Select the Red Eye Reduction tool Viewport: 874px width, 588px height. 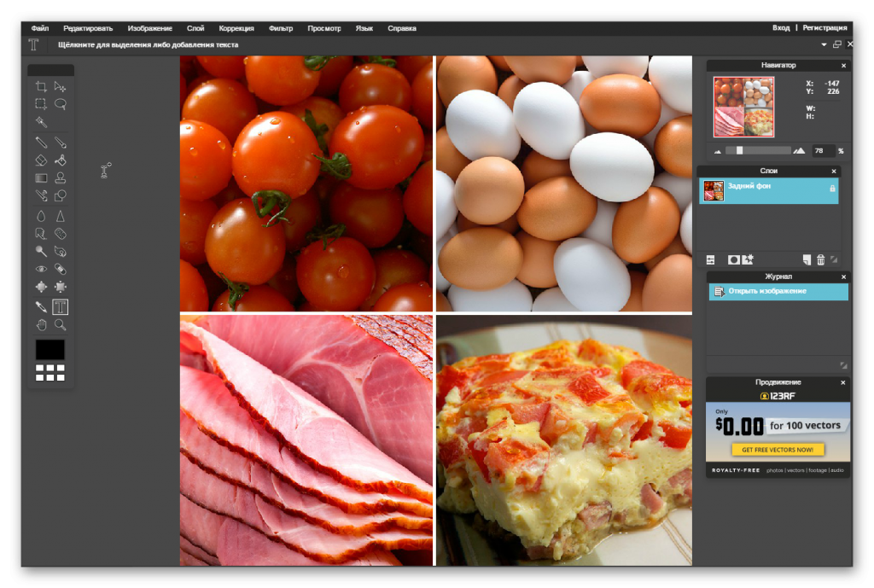(41, 269)
